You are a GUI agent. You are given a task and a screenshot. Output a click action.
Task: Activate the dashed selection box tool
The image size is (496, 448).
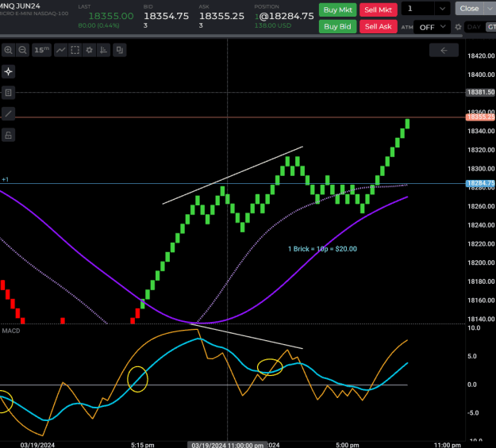click(x=75, y=50)
